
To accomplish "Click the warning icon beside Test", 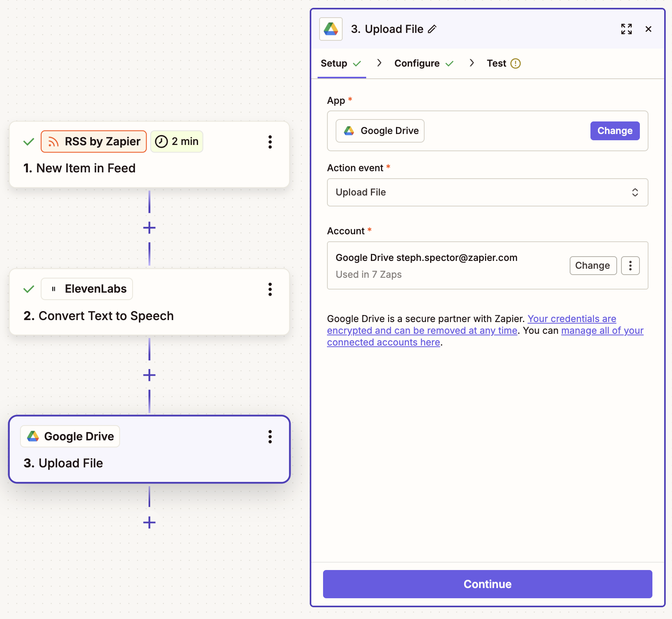I will pyautogui.click(x=516, y=63).
